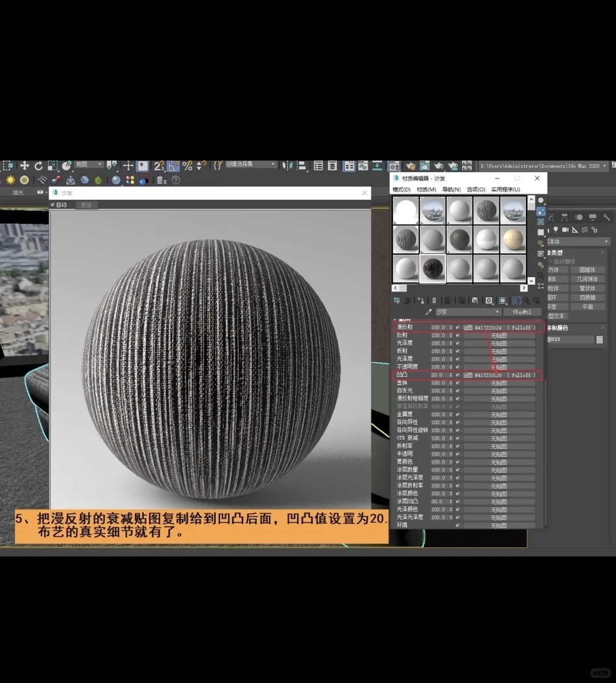The width and height of the screenshot is (616, 683).
Task: Open the Render Setup teapot icon
Action: [x=412, y=165]
